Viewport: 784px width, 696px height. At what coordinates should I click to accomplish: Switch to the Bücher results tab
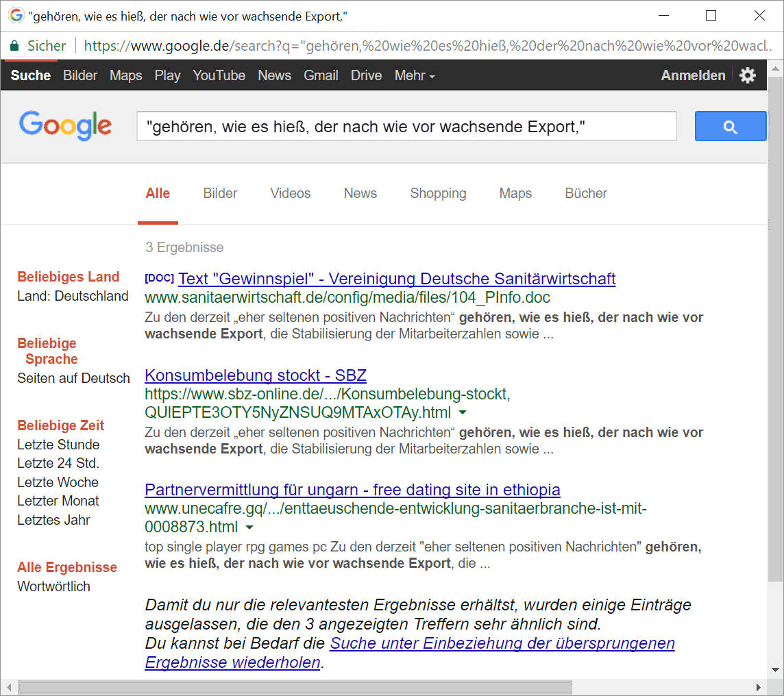click(586, 193)
